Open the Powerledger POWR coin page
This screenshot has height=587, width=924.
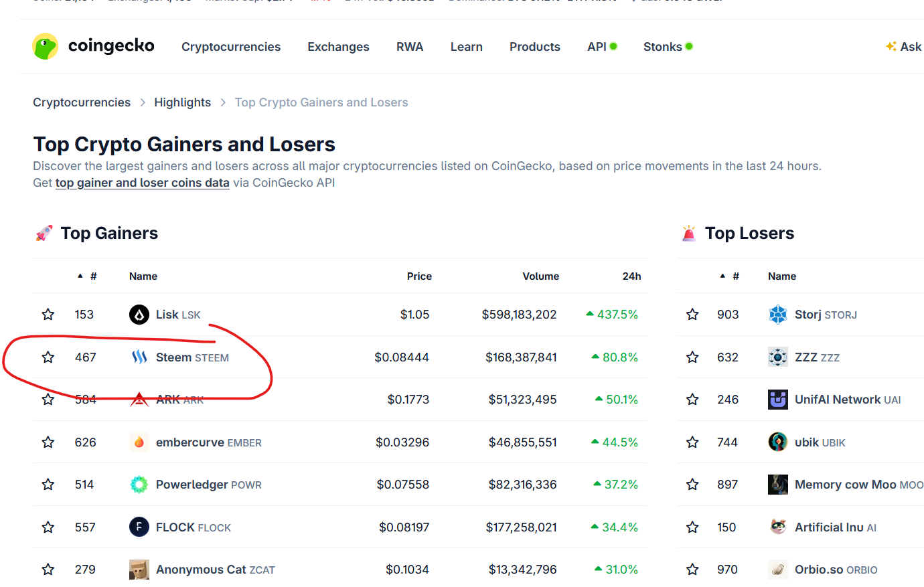click(209, 485)
